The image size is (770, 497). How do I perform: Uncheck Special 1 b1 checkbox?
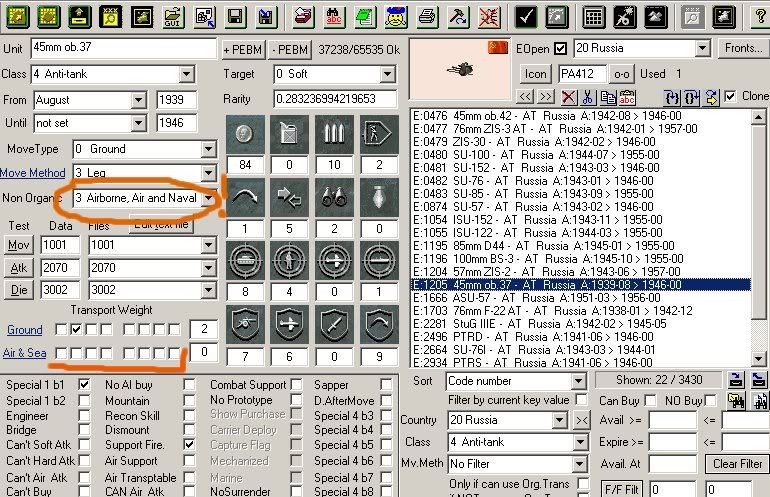[x=84, y=384]
